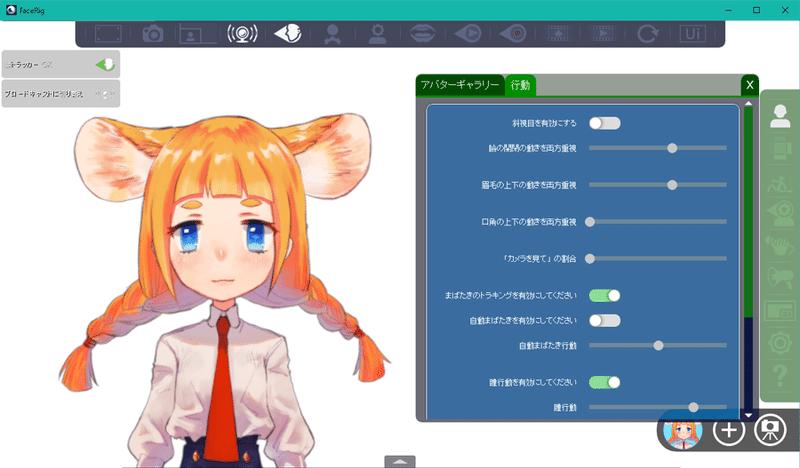This screenshot has width=800, height=468.
Task: Click the fullscreen frame icon in top toolbar
Action: point(108,34)
